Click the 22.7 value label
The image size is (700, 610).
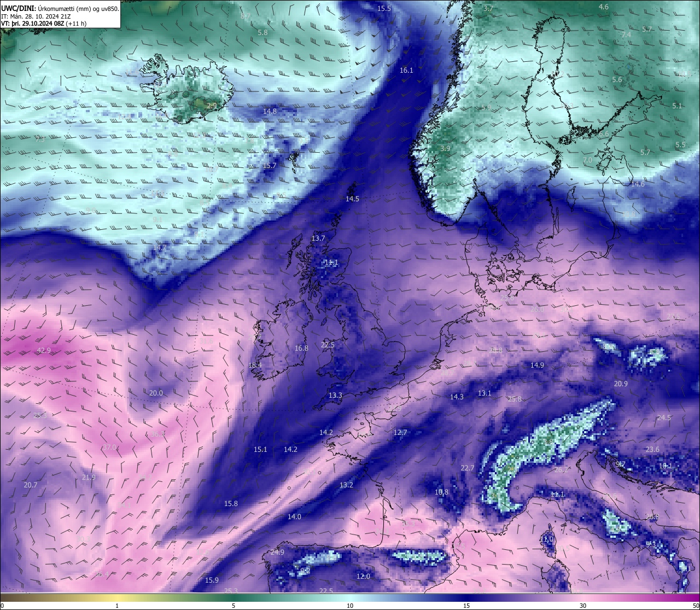point(467,468)
